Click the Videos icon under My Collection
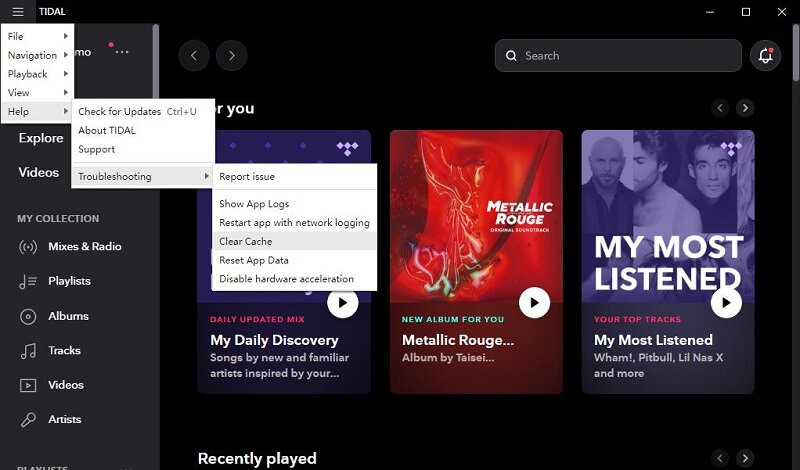The width and height of the screenshot is (800, 470). tap(28, 385)
